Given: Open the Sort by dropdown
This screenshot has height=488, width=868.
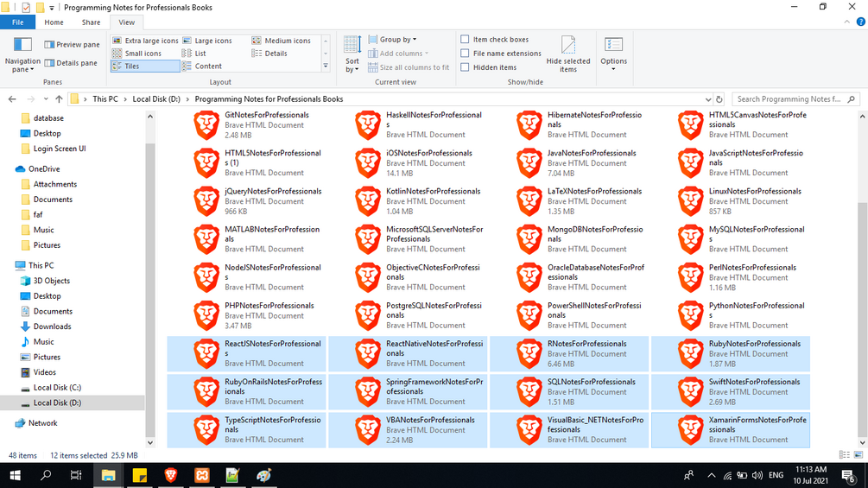Looking at the screenshot, I should click(x=352, y=54).
